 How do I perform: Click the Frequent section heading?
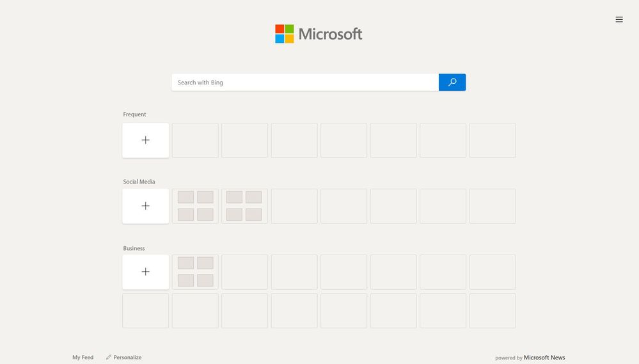pyautogui.click(x=134, y=115)
